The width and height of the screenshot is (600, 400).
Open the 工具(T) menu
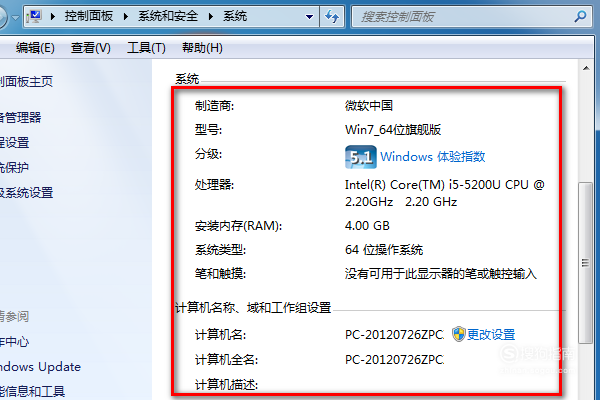click(x=146, y=48)
